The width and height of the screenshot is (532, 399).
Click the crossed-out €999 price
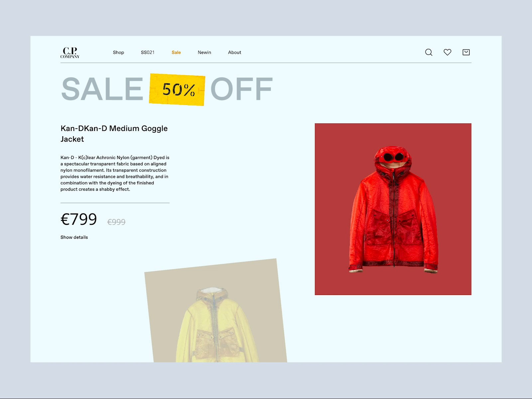click(x=116, y=222)
